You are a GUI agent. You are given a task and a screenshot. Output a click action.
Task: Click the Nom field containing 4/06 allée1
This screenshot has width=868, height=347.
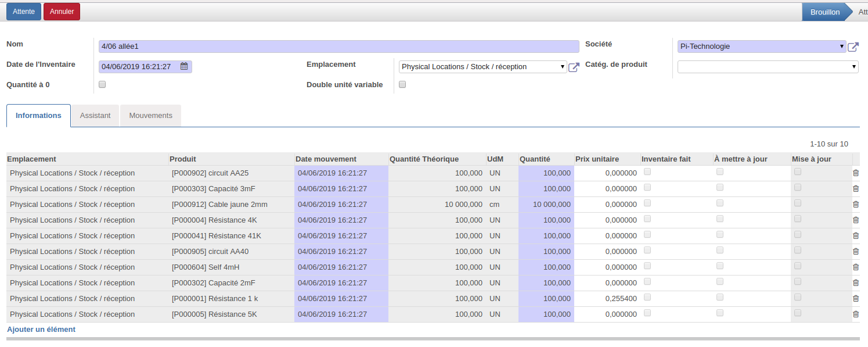[x=338, y=46]
